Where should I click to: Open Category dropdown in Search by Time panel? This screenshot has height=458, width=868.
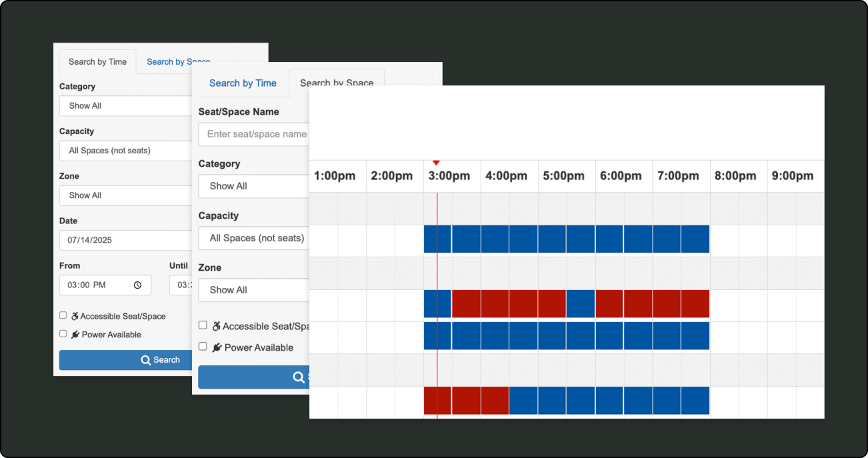click(x=125, y=105)
